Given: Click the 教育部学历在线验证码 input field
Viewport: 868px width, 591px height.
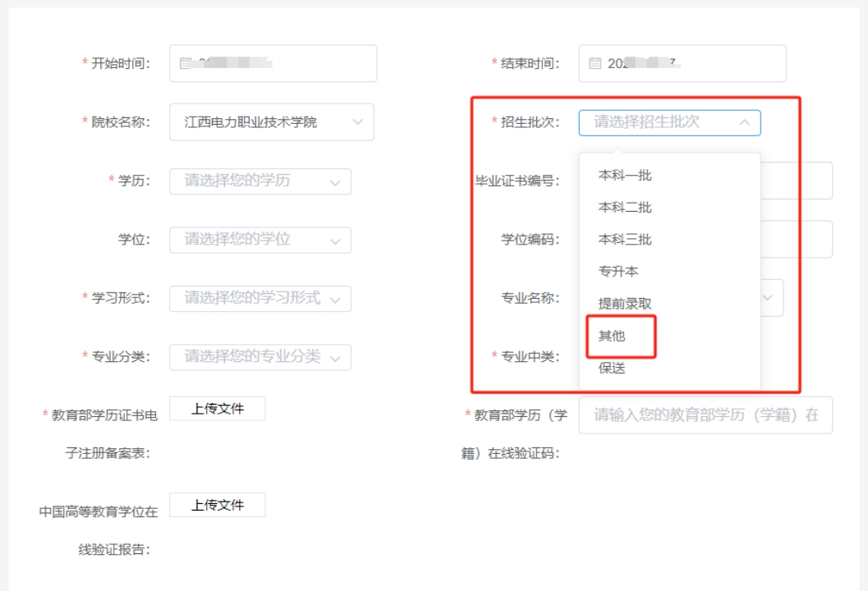Looking at the screenshot, I should [x=706, y=415].
